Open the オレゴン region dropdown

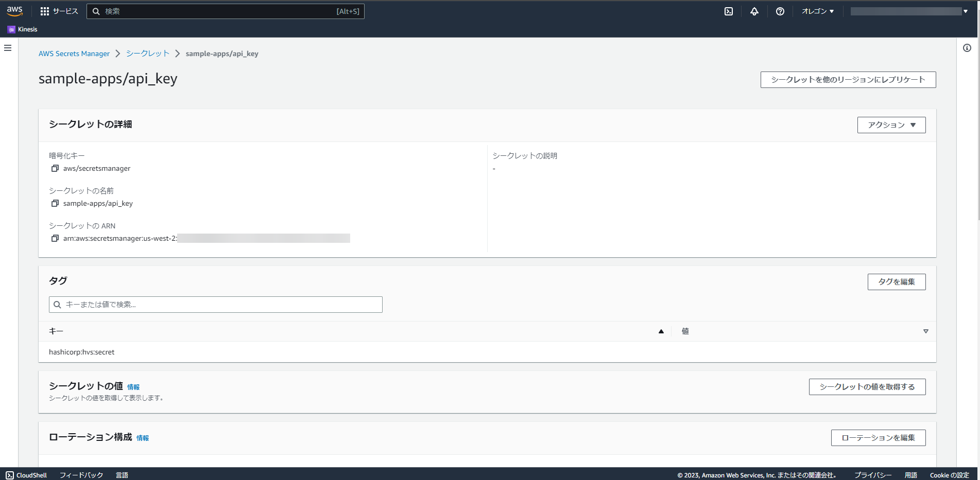click(818, 11)
